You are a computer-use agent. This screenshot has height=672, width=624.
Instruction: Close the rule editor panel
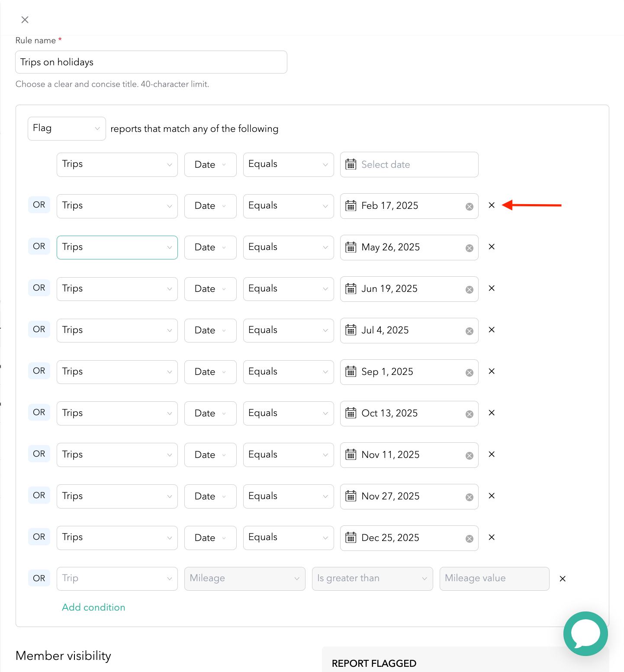pyautogui.click(x=25, y=19)
